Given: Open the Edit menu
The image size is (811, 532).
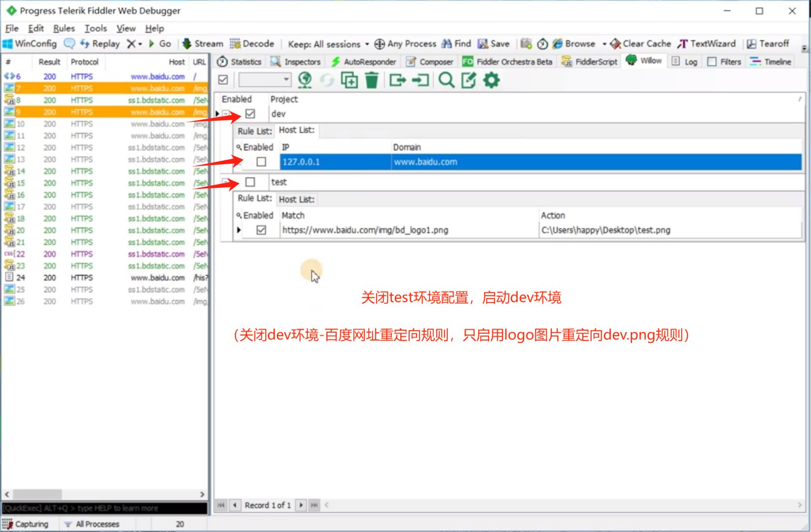Looking at the screenshot, I should coord(36,29).
